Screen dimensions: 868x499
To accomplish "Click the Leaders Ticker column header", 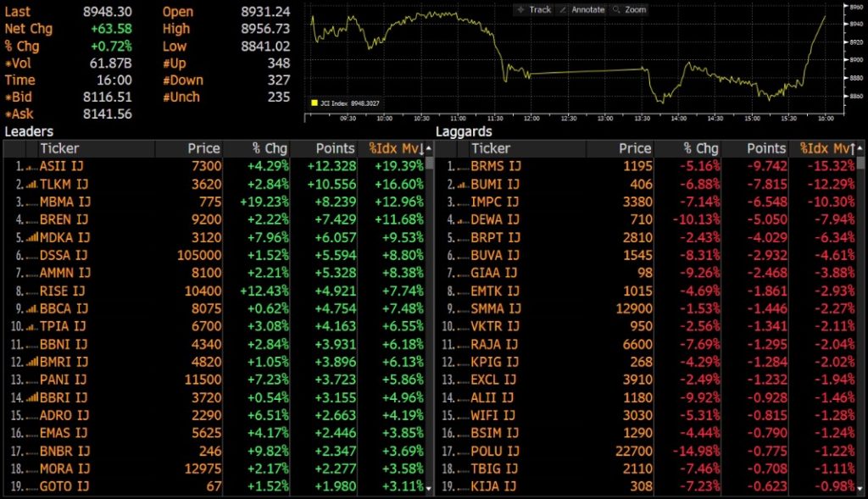I will click(59, 148).
